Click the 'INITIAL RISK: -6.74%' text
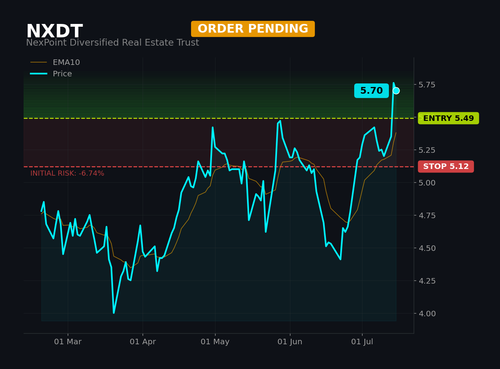The image size is (500, 369). (x=67, y=173)
